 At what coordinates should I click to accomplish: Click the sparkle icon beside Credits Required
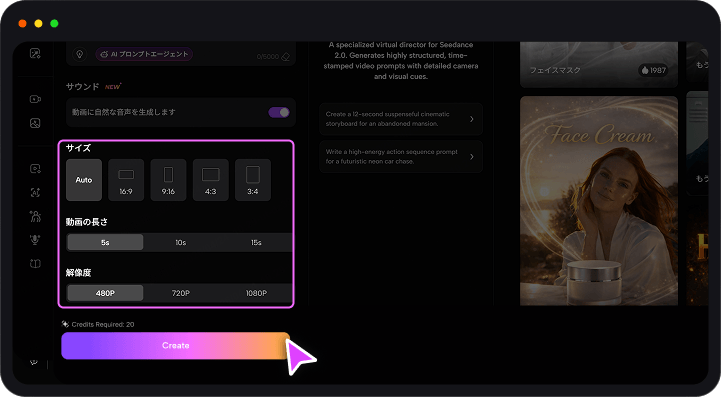tap(65, 324)
